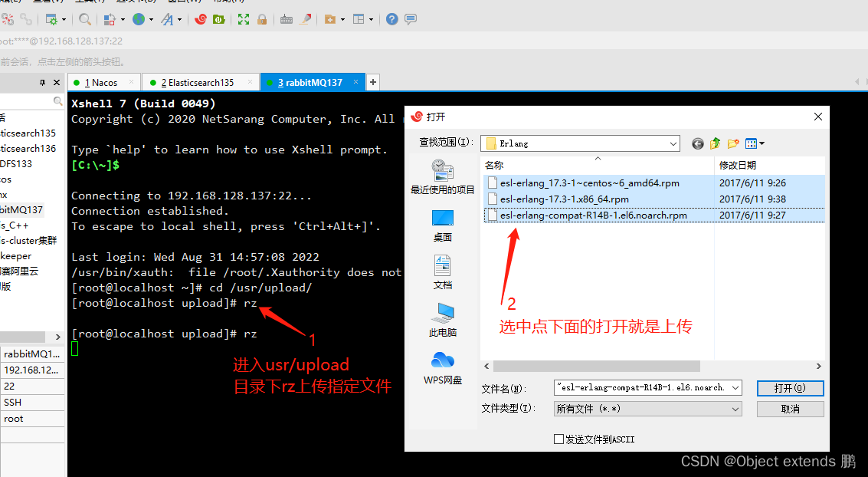Open color scheme dropdown arrow

point(123,19)
